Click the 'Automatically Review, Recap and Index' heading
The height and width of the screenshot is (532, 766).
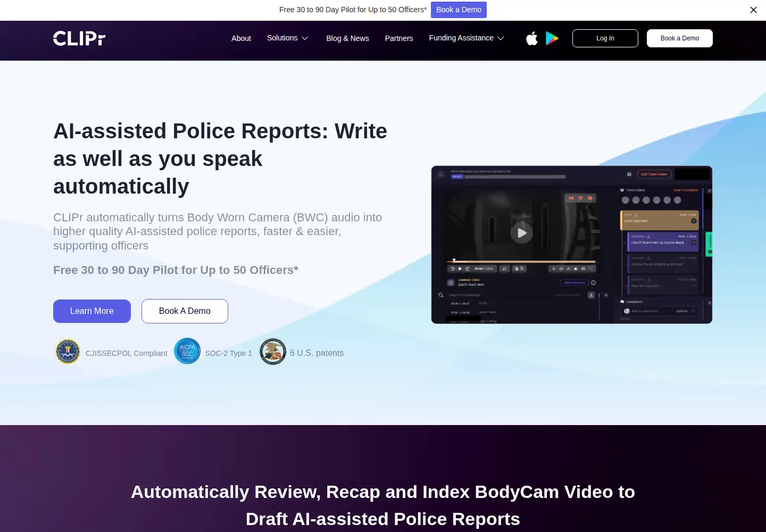pyautogui.click(x=383, y=505)
